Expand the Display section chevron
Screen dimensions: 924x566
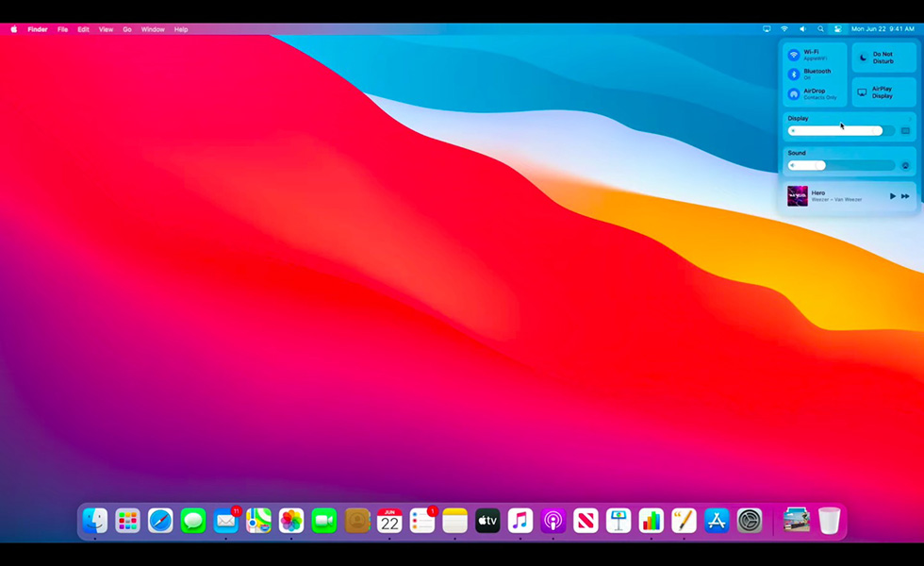(905, 131)
